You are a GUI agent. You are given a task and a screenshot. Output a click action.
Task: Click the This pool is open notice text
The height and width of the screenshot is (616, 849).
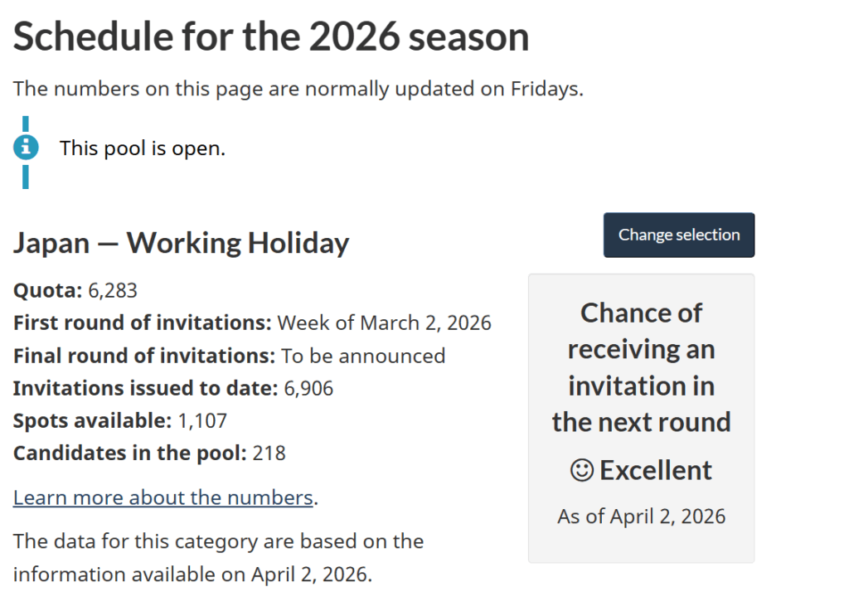pos(142,149)
